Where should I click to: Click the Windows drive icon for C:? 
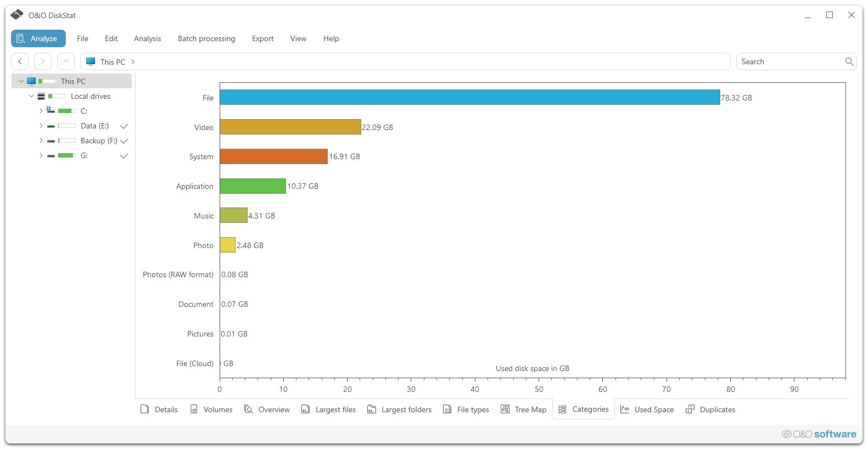coord(51,110)
